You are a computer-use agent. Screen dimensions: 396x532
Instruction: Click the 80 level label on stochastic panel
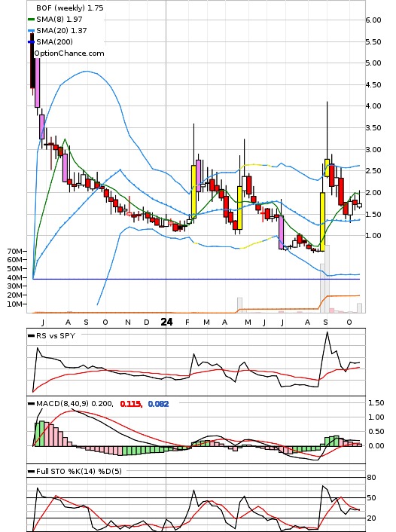[372, 478]
